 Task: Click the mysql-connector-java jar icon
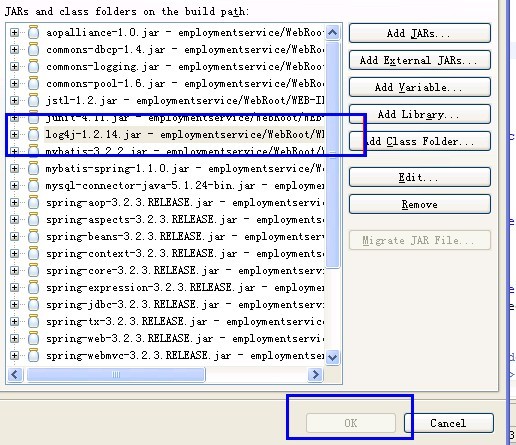[x=33, y=185]
